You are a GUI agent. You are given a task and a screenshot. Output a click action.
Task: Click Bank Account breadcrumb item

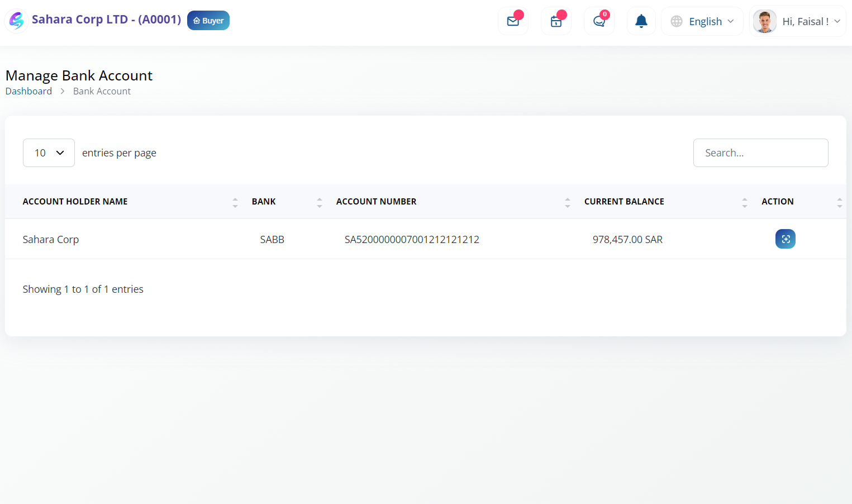[102, 91]
